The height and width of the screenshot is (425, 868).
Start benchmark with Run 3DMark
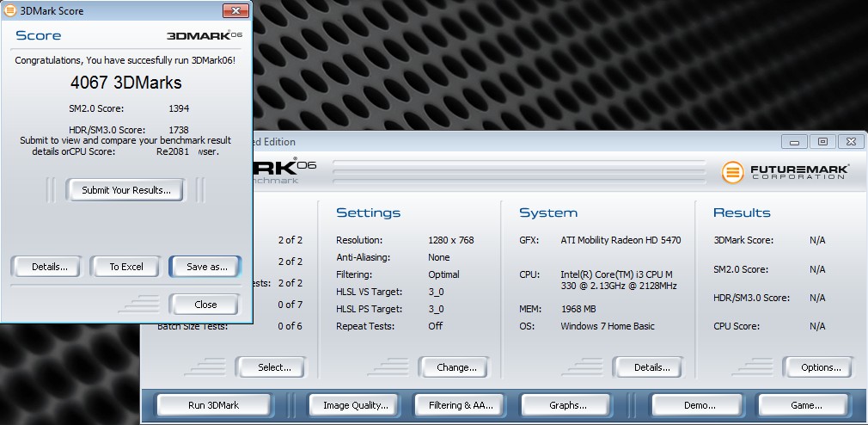(x=215, y=405)
